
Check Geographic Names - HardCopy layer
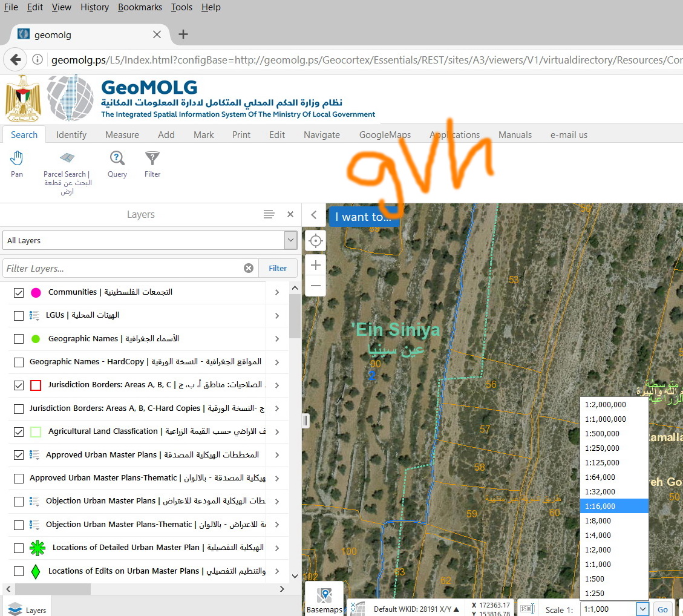[x=19, y=362]
